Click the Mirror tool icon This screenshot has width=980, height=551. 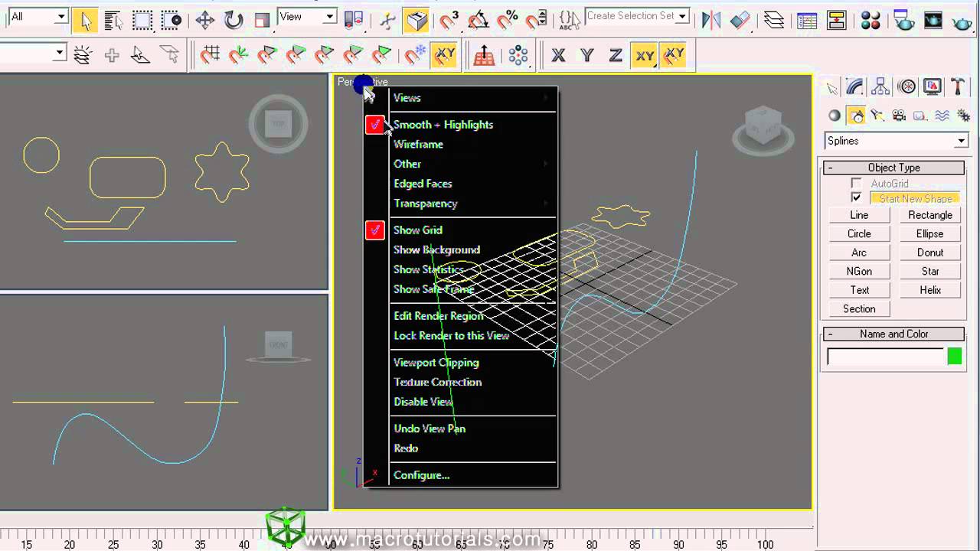pyautogui.click(x=711, y=21)
